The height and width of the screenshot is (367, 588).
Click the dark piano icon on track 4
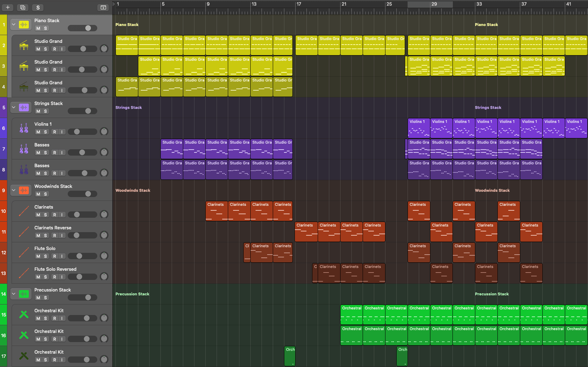(x=24, y=87)
